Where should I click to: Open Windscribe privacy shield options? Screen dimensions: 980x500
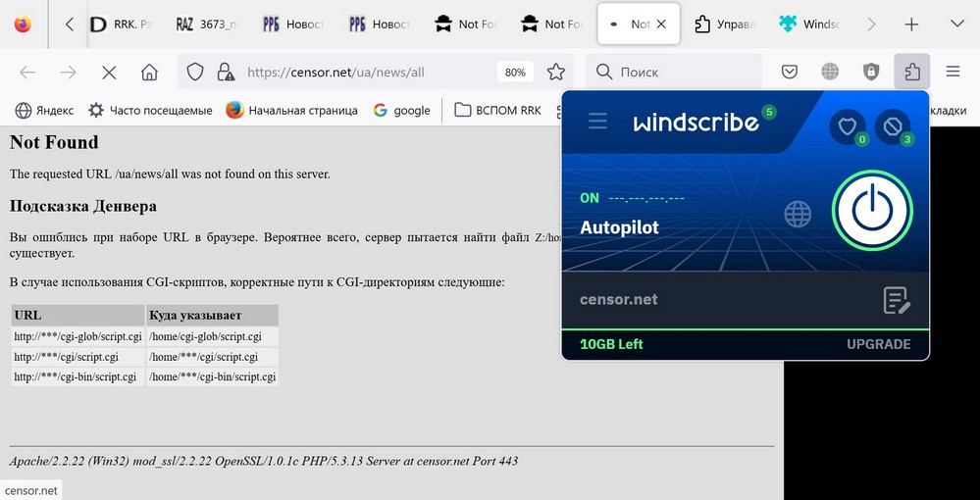coord(848,126)
